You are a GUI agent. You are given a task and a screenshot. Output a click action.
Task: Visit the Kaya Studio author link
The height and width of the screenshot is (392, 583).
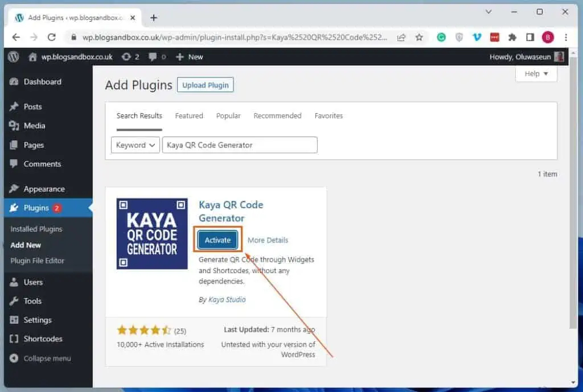point(227,299)
